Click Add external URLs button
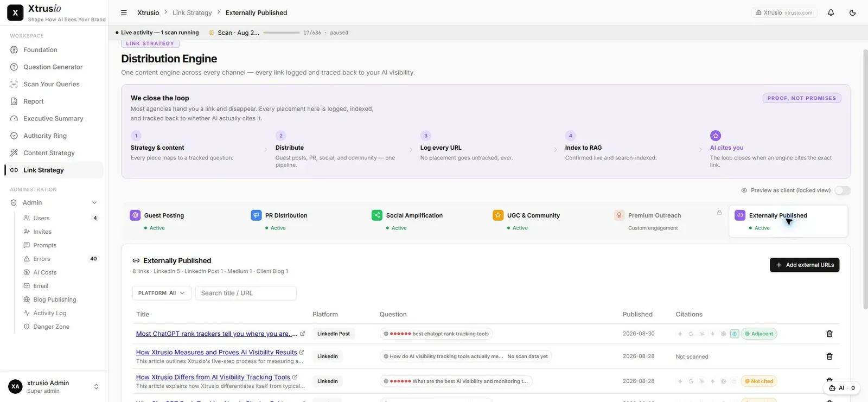 (x=805, y=265)
